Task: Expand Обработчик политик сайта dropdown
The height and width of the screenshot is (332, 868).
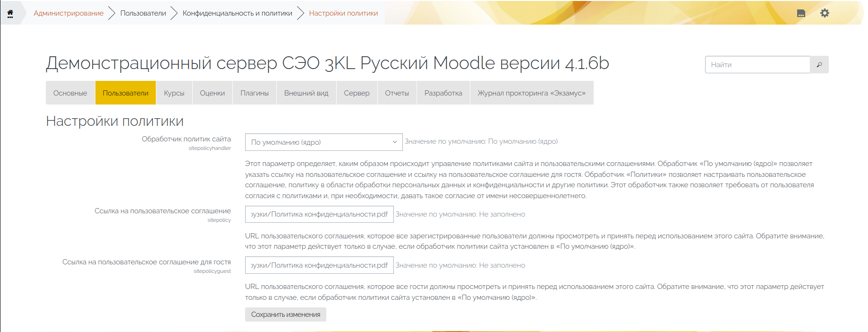Action: tap(323, 142)
